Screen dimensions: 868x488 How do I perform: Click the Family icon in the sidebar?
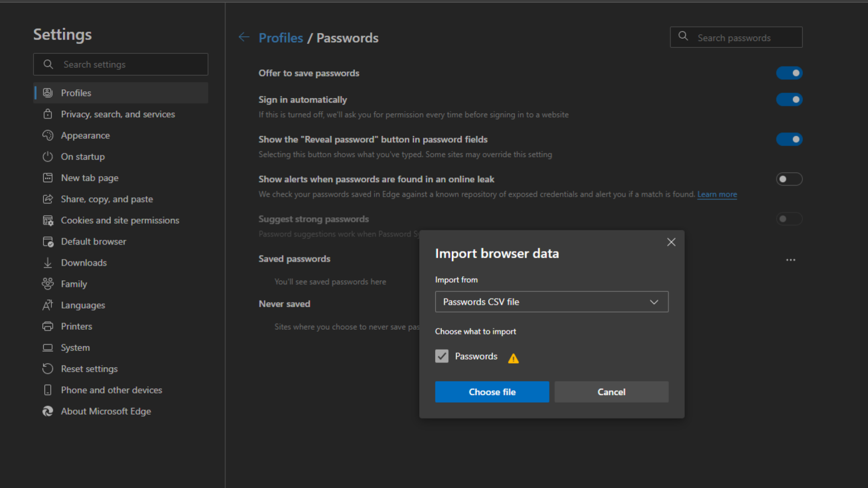click(x=48, y=284)
